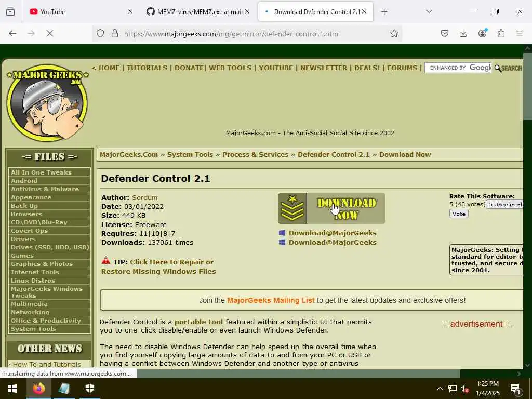Open the Firefox downloads arrow icon

(463, 33)
